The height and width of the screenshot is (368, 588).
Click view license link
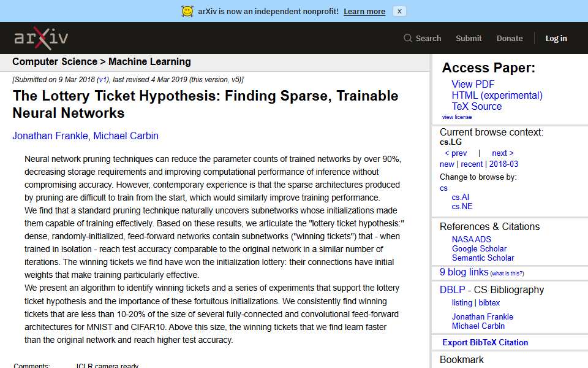pyautogui.click(x=457, y=117)
